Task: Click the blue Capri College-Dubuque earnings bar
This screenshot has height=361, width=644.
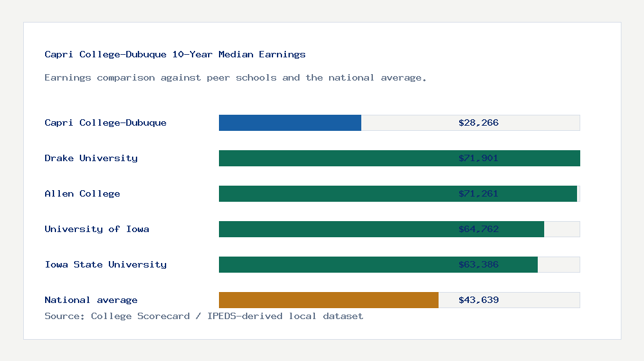Action: pyautogui.click(x=290, y=123)
